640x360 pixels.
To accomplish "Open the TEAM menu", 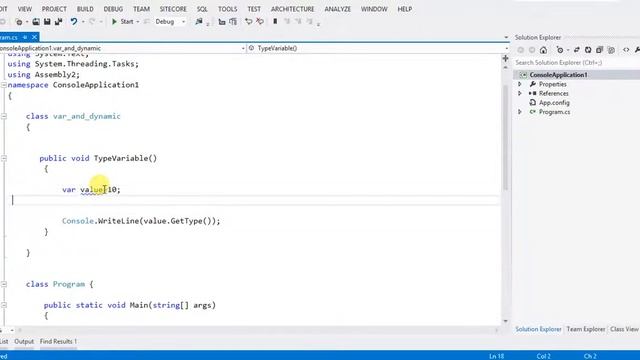I will click(x=141, y=9).
